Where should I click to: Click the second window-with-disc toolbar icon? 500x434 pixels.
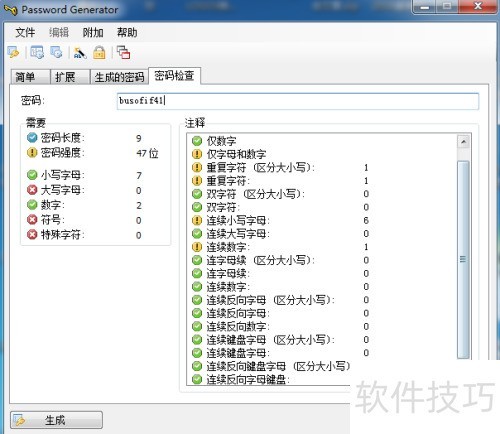tap(56, 53)
